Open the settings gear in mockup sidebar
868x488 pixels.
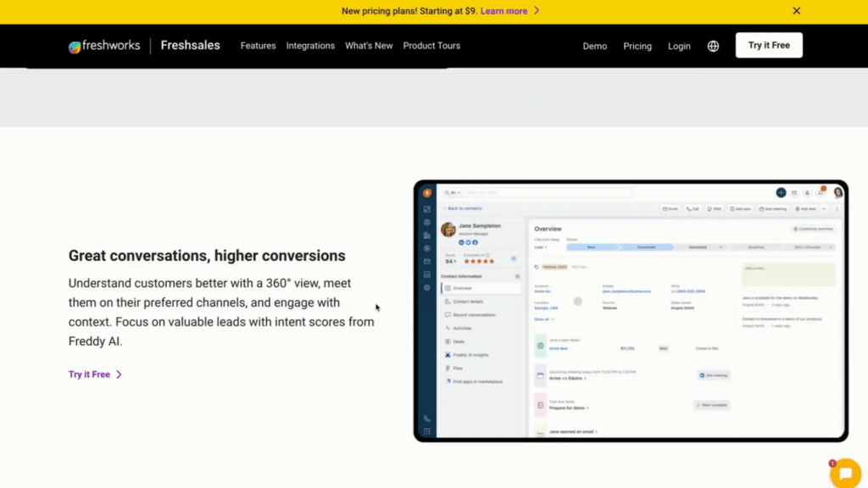[427, 288]
